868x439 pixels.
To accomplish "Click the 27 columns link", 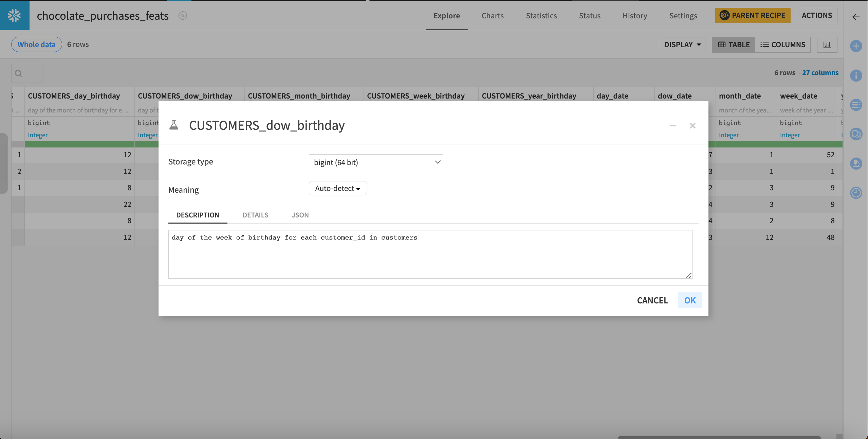I will (820, 73).
